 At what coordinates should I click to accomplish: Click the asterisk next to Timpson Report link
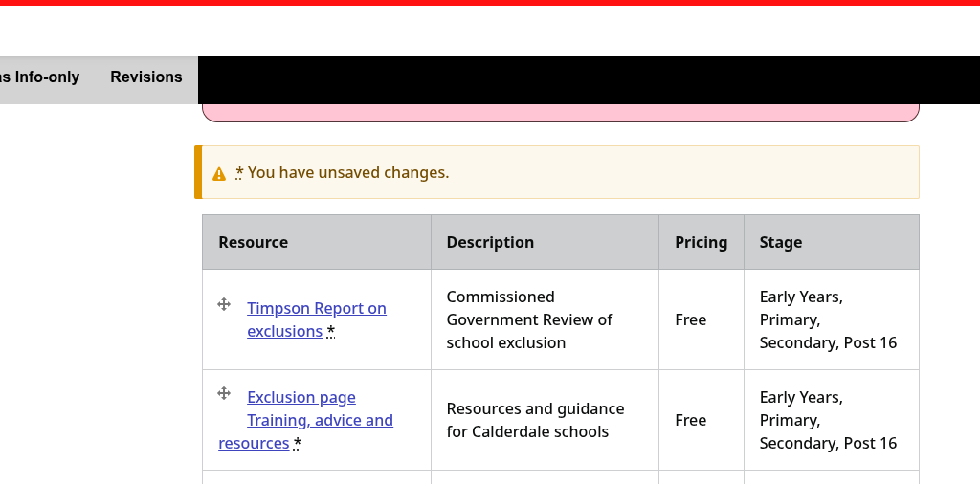(330, 331)
